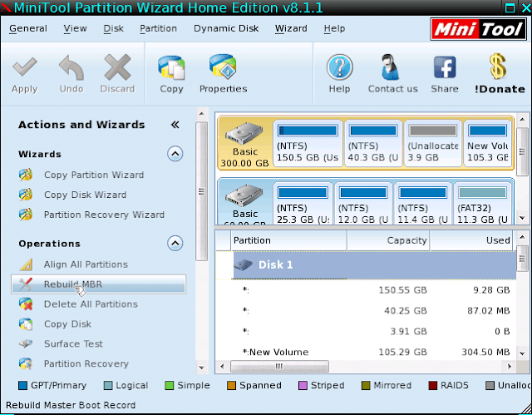Open the Dynamic Disk menu
This screenshot has height=415, width=532.
pyautogui.click(x=226, y=28)
